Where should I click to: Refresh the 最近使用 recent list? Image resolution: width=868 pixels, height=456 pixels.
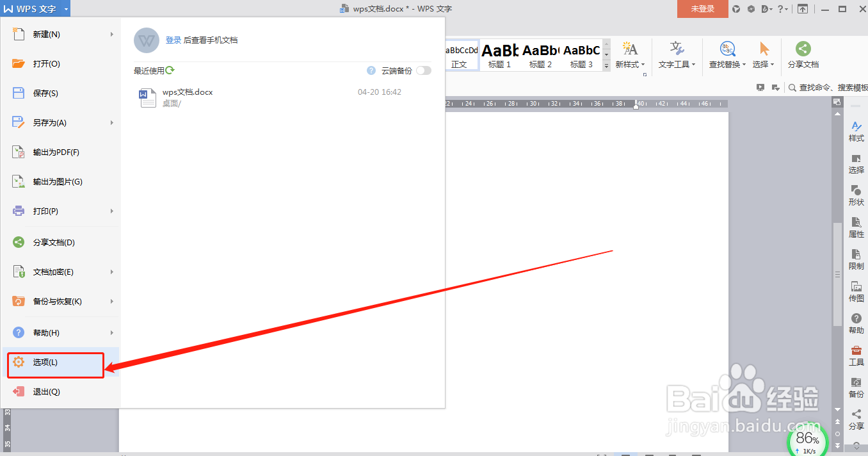pyautogui.click(x=170, y=70)
